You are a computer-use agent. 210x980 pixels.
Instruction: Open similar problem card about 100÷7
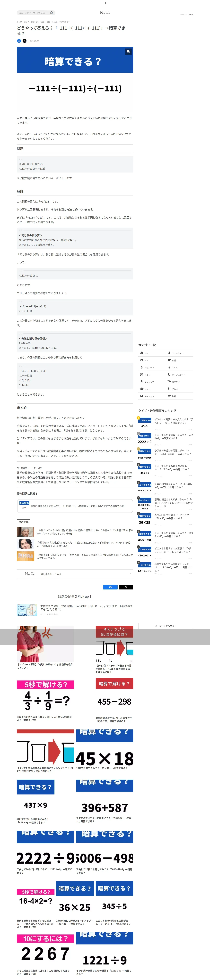tap(75, 506)
